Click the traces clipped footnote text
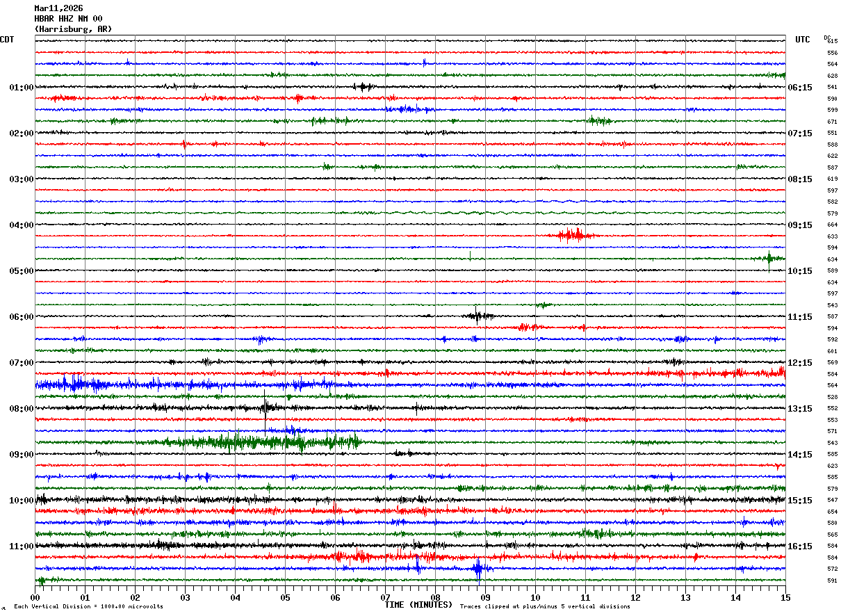This screenshot has height=616, width=841. (x=545, y=606)
